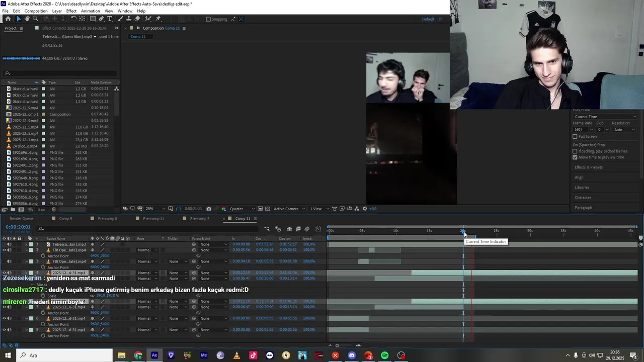Open the Graph Editor icon

(318, 229)
